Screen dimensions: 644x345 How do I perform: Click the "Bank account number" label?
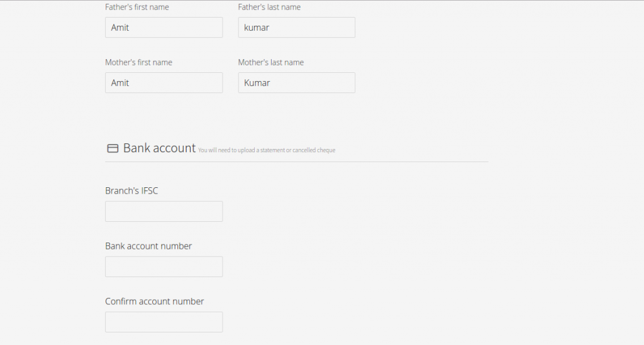tap(148, 246)
